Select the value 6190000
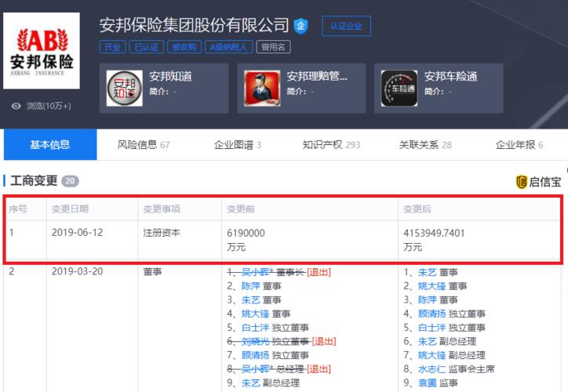 click(x=246, y=233)
